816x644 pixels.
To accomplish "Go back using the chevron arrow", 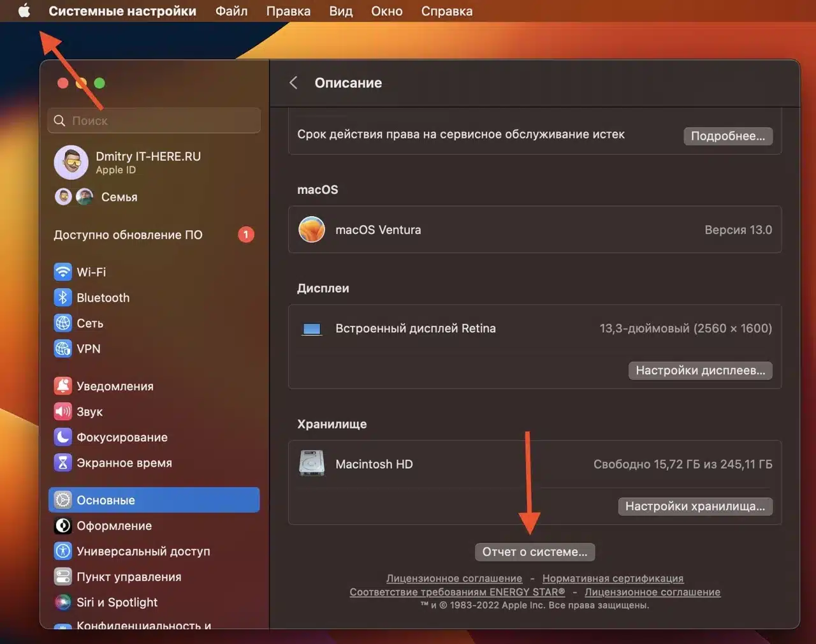I will 293,83.
